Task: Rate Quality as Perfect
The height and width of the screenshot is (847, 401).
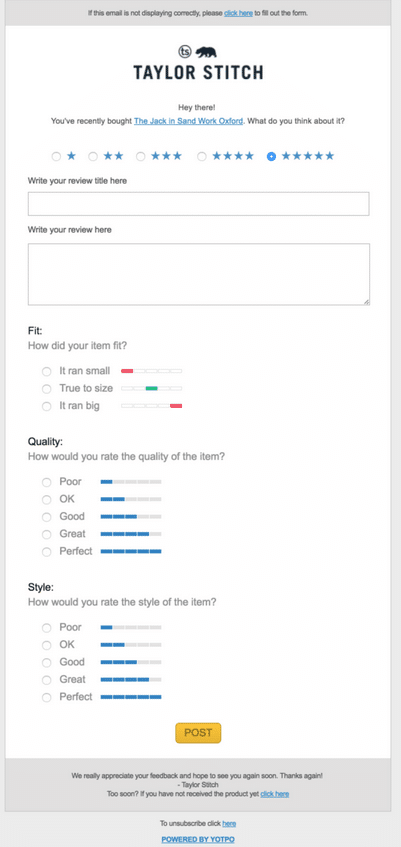Action: click(47, 552)
